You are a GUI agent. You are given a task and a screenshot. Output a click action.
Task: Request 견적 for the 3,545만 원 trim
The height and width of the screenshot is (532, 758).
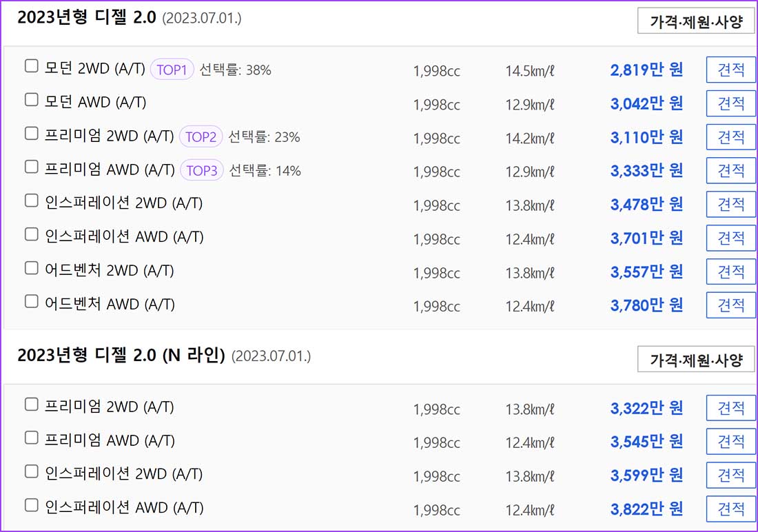[731, 442]
